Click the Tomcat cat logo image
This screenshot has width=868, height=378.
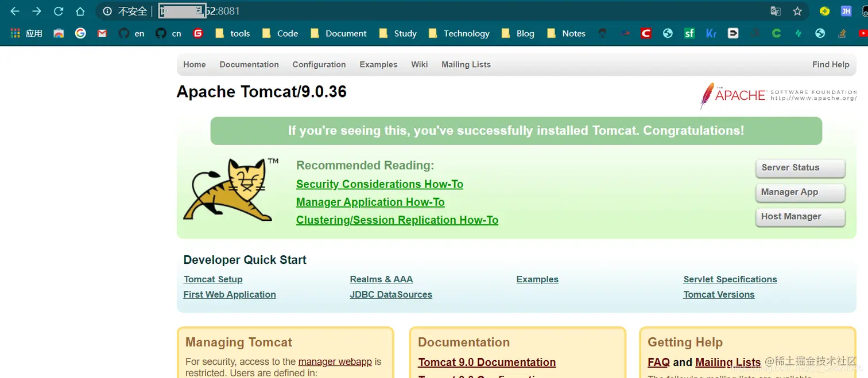(x=231, y=189)
